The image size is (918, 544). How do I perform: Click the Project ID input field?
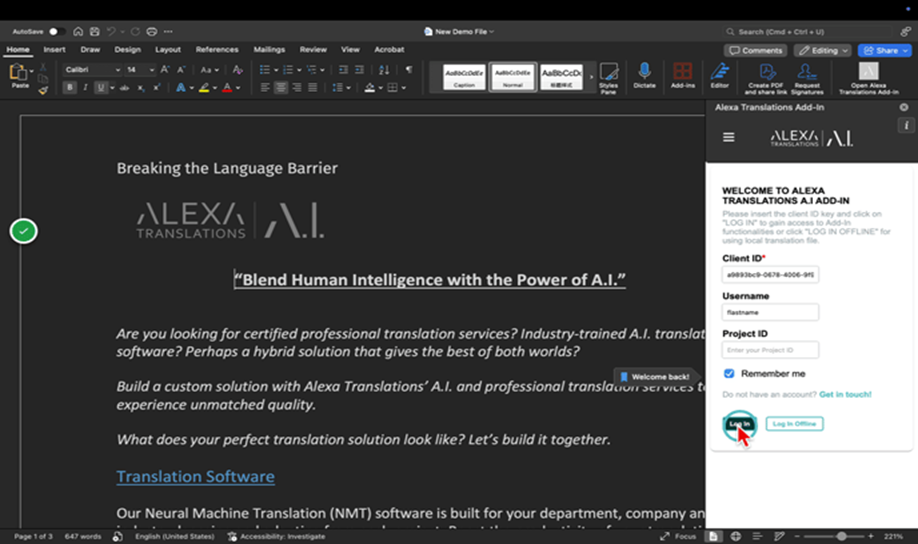coord(770,350)
